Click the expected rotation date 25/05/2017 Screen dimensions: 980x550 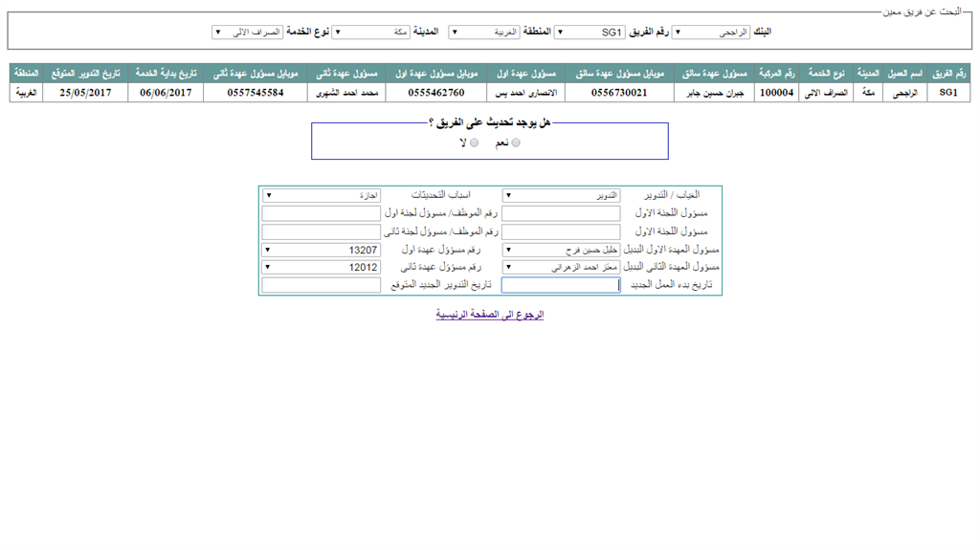(x=85, y=93)
